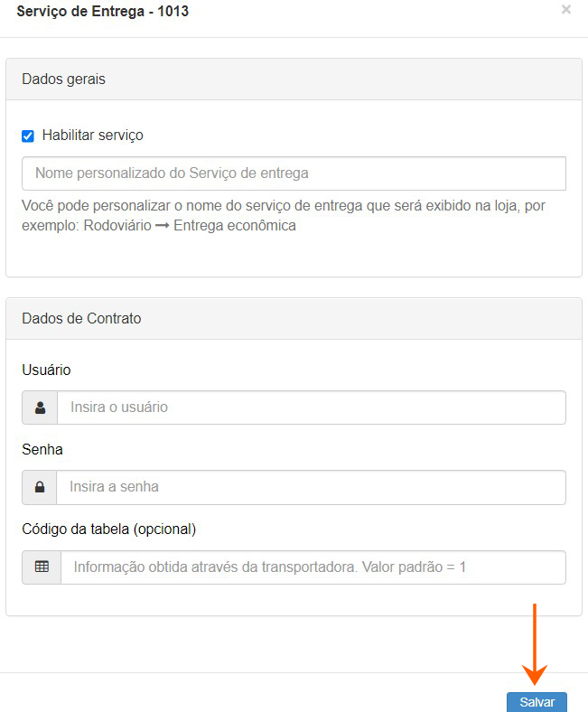This screenshot has width=588, height=712.
Task: Click the table grid icon
Action: (x=42, y=567)
